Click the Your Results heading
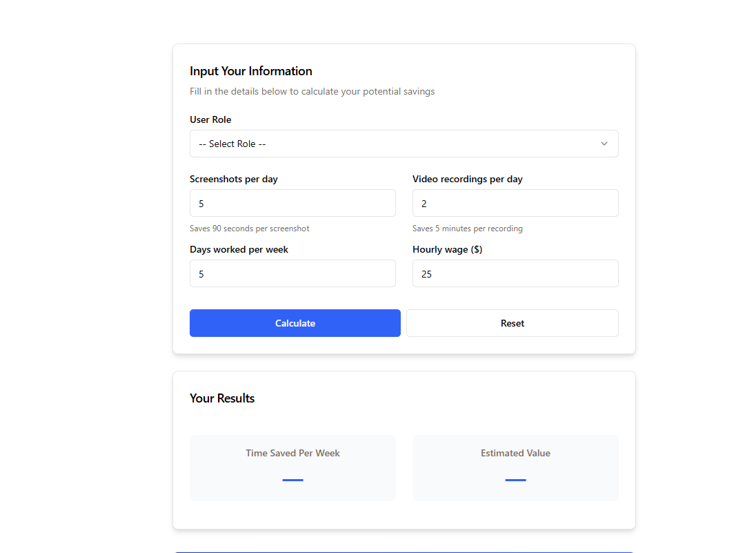The width and height of the screenshot is (756, 553). tap(222, 398)
